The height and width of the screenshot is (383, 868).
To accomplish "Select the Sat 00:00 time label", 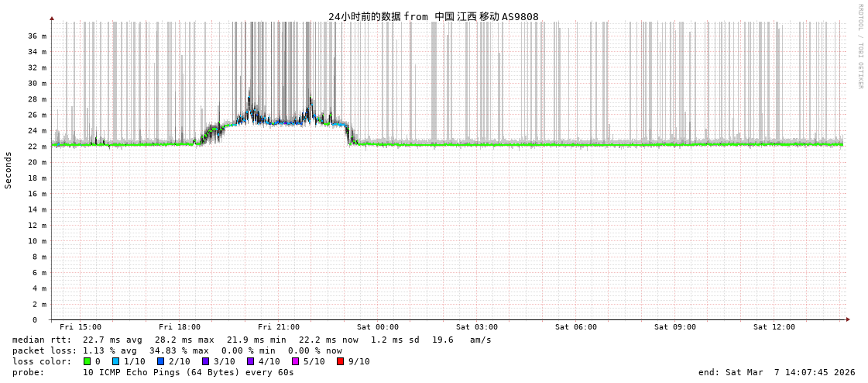I will coord(378,327).
